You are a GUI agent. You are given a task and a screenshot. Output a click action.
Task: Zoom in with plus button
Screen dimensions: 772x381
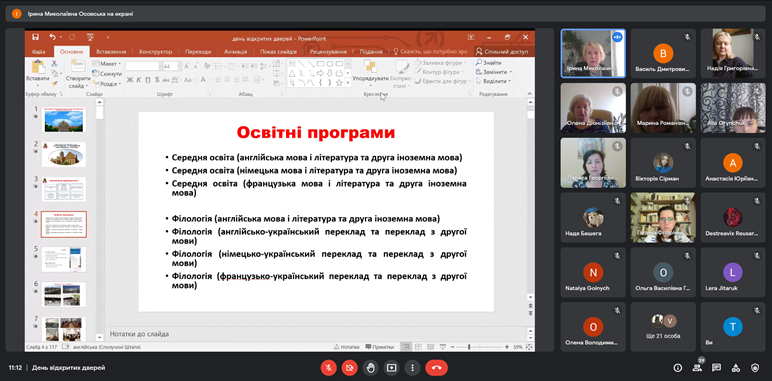pyautogui.click(x=507, y=347)
